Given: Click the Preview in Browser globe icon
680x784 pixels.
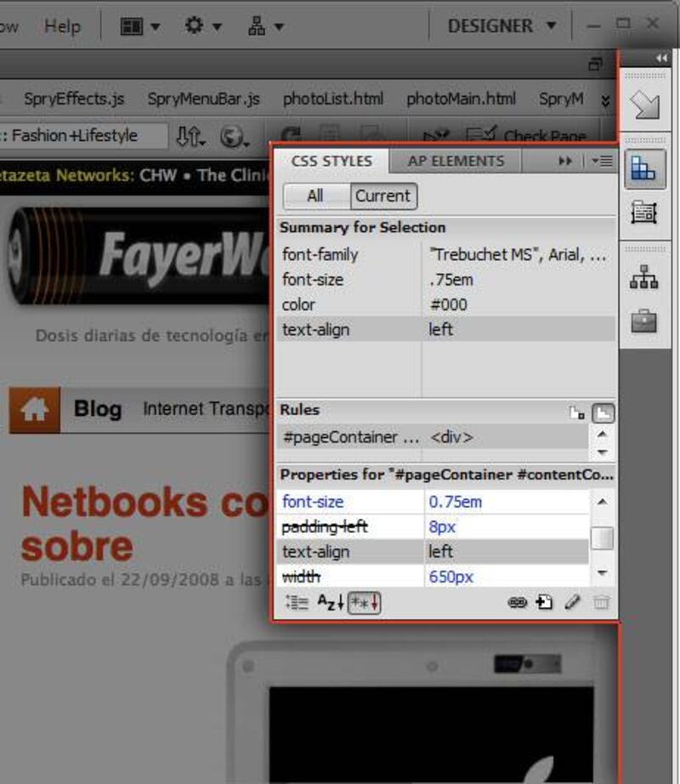Looking at the screenshot, I should coord(231,136).
